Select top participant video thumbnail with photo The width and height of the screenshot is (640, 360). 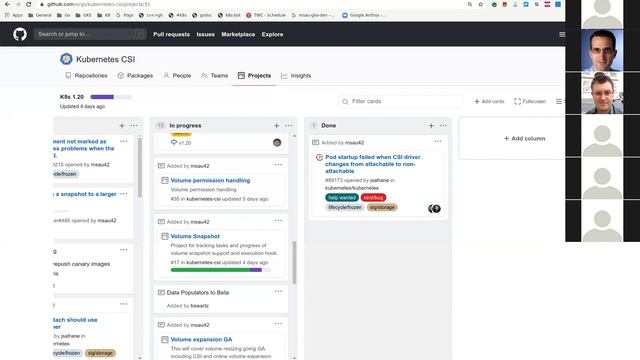[x=602, y=51]
